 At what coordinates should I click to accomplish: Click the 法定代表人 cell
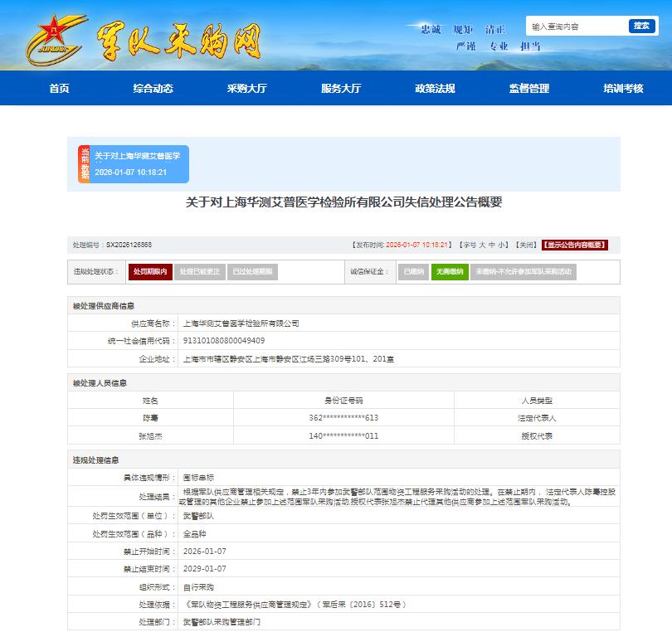[537, 418]
